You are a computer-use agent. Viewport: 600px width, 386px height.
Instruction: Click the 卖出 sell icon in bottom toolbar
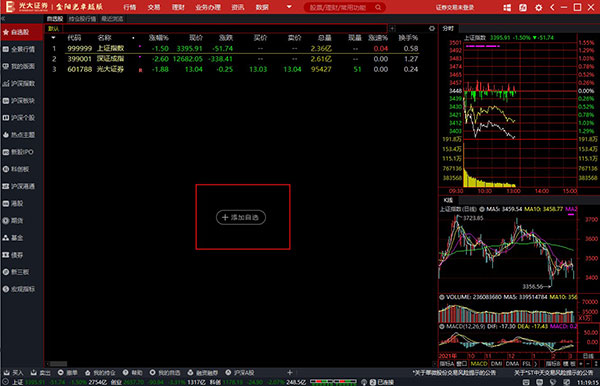[41, 373]
